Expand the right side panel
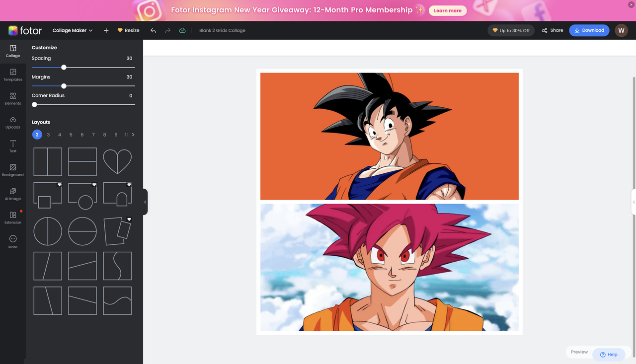The width and height of the screenshot is (636, 364). tap(634, 202)
